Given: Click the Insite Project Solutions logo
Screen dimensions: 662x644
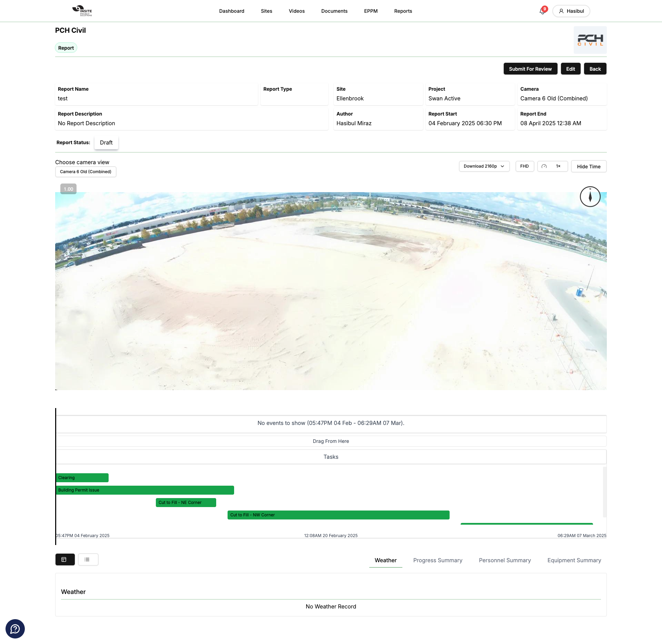Looking at the screenshot, I should (82, 11).
